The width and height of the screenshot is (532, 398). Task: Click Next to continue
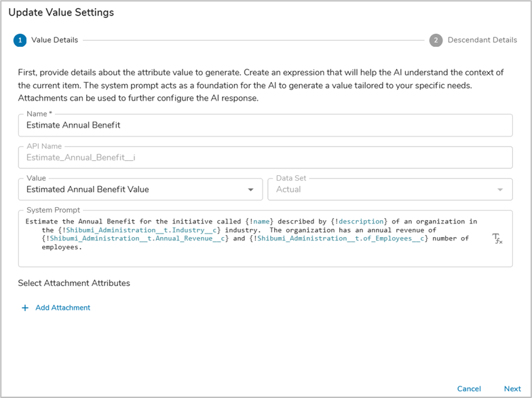[x=512, y=389]
